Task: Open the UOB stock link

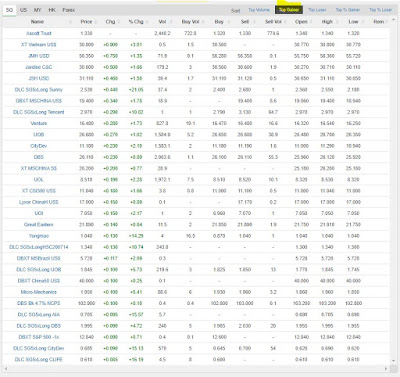Action: point(39,135)
